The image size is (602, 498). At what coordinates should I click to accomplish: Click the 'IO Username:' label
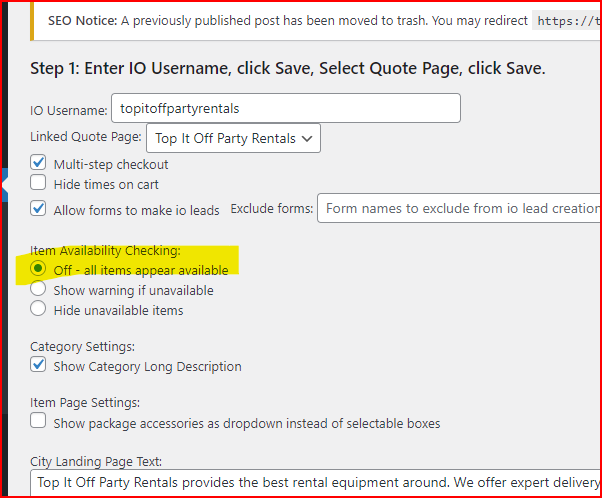pyautogui.click(x=68, y=109)
